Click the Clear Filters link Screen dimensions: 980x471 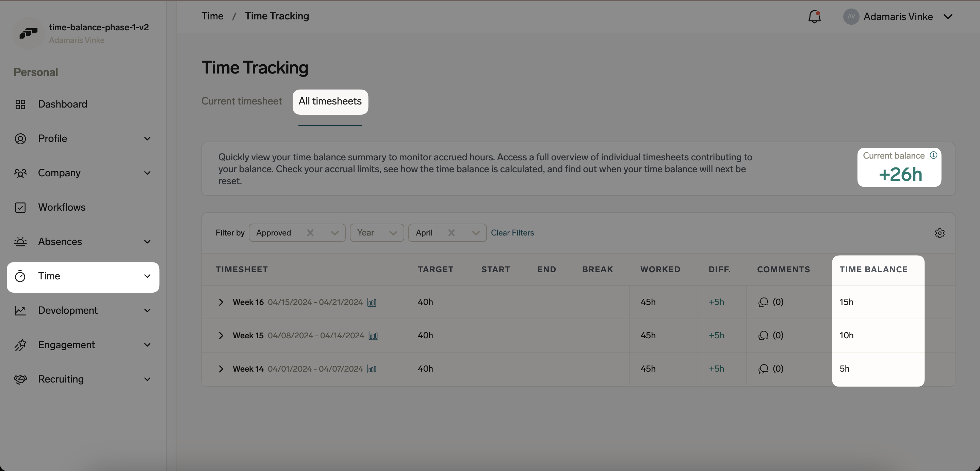click(512, 232)
